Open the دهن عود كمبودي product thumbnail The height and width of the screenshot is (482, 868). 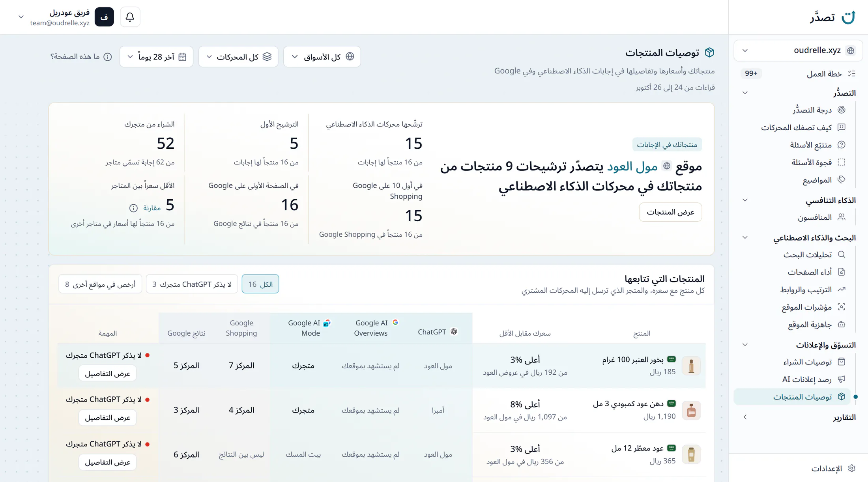(x=691, y=410)
